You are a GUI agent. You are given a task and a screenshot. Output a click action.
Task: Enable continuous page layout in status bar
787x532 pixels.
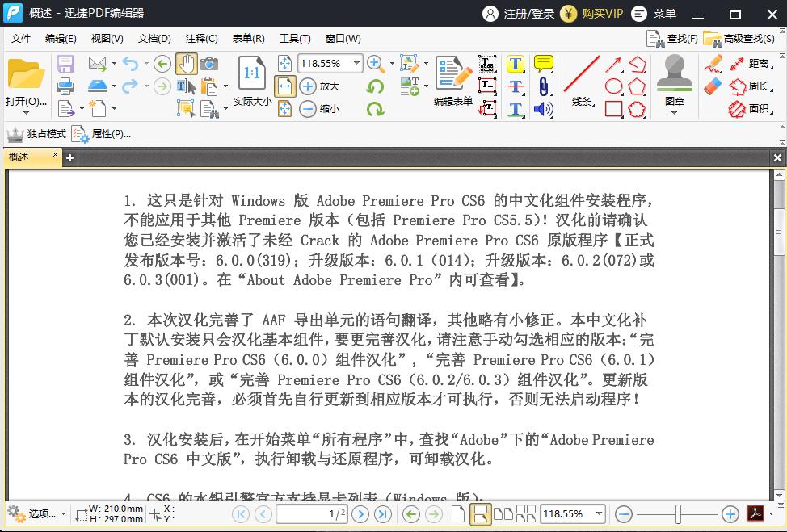481,513
